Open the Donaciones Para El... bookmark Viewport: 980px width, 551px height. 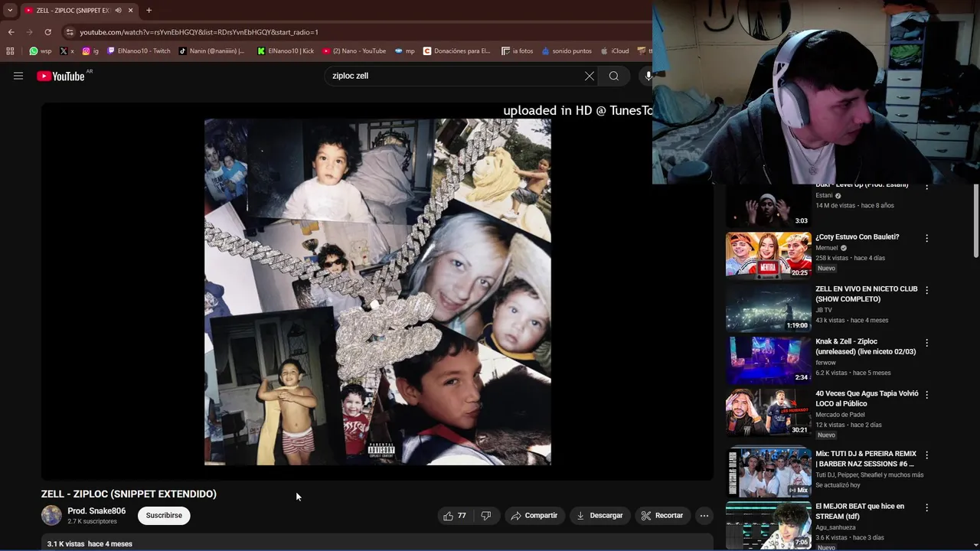click(x=456, y=51)
